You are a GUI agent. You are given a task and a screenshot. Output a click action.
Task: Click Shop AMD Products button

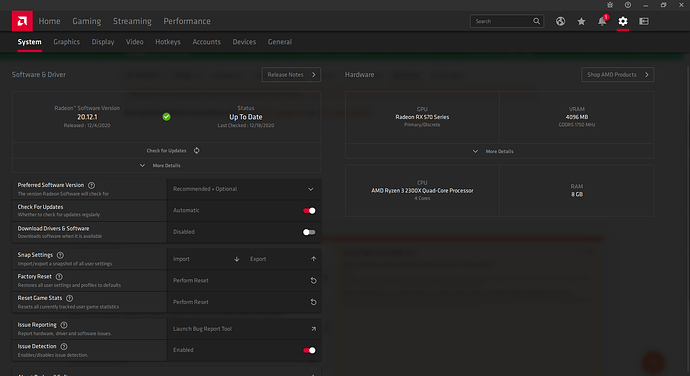(617, 75)
